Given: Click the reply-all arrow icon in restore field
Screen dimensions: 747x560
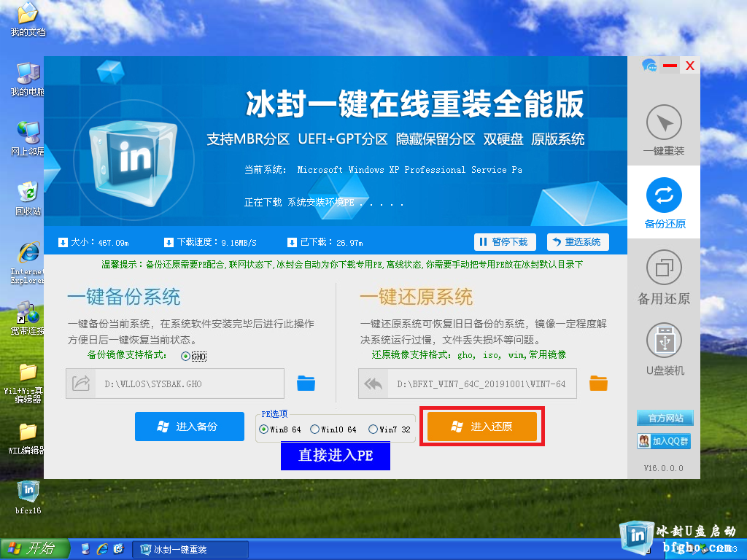Looking at the screenshot, I should pos(373,384).
